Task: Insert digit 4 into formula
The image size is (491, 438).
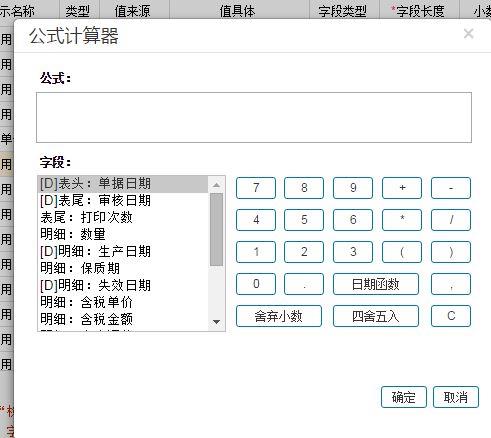Action: pos(256,220)
